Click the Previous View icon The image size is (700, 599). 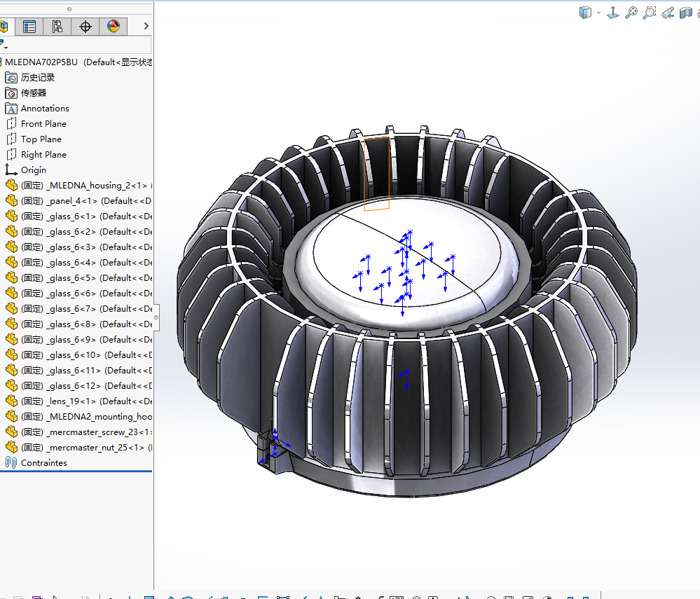[668, 13]
